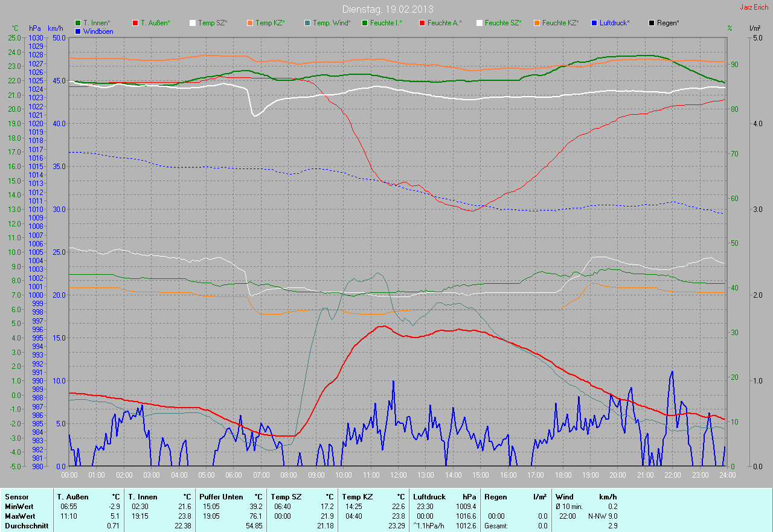The width and height of the screenshot is (773, 532).
Task: Click the '12:00' time axis label
Action: pos(398,475)
